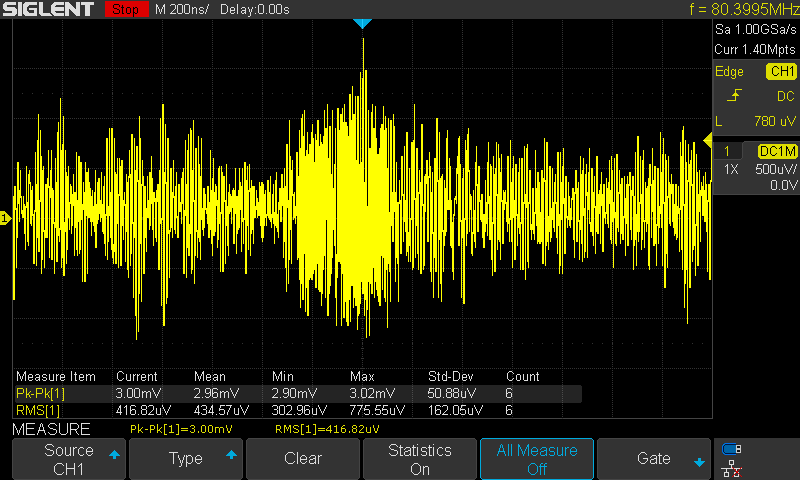Click the red Stop status indicator

pos(126,9)
